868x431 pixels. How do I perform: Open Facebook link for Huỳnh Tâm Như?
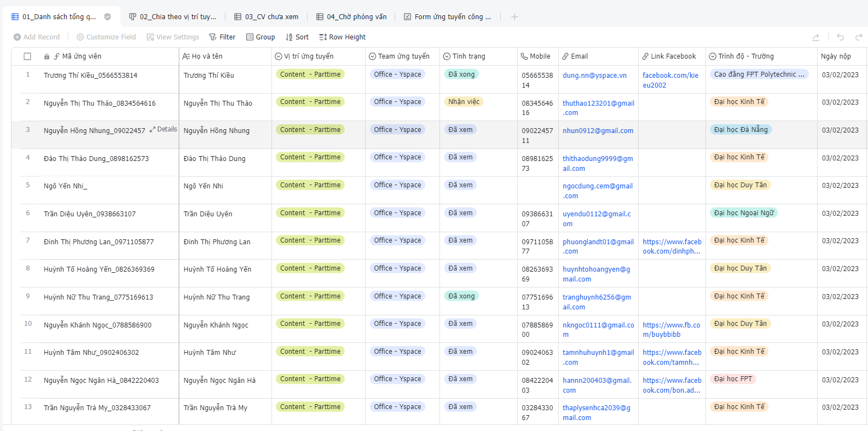(672, 358)
